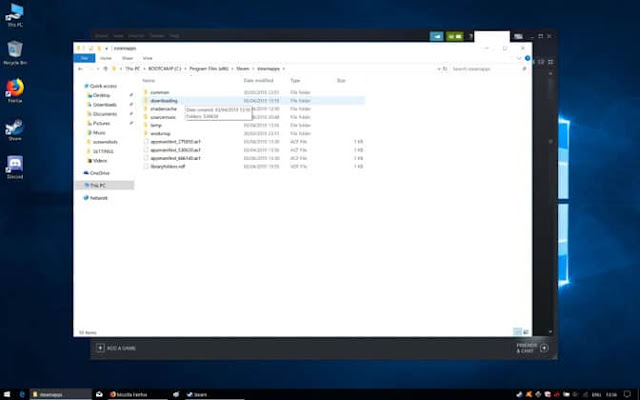Image resolution: width=640 pixels, height=400 pixels.
Task: Select Quick access in navigation pane
Action: pyautogui.click(x=102, y=86)
